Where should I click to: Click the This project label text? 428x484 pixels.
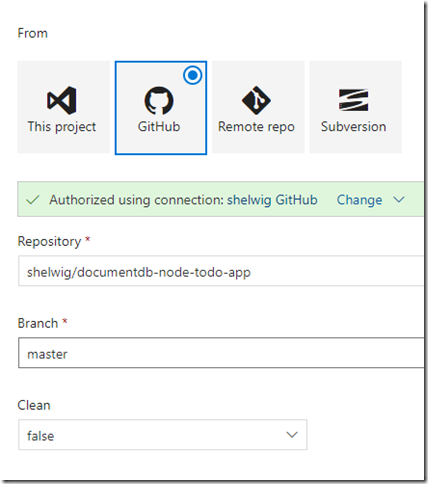[62, 127]
